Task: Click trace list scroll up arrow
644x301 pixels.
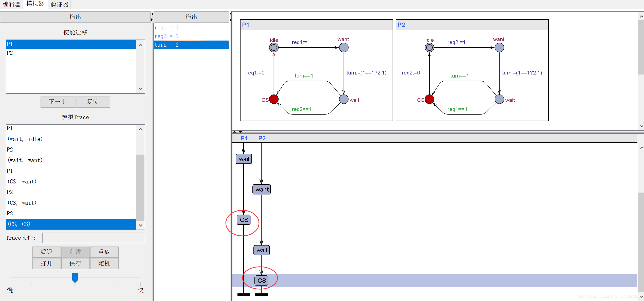Action: click(141, 129)
